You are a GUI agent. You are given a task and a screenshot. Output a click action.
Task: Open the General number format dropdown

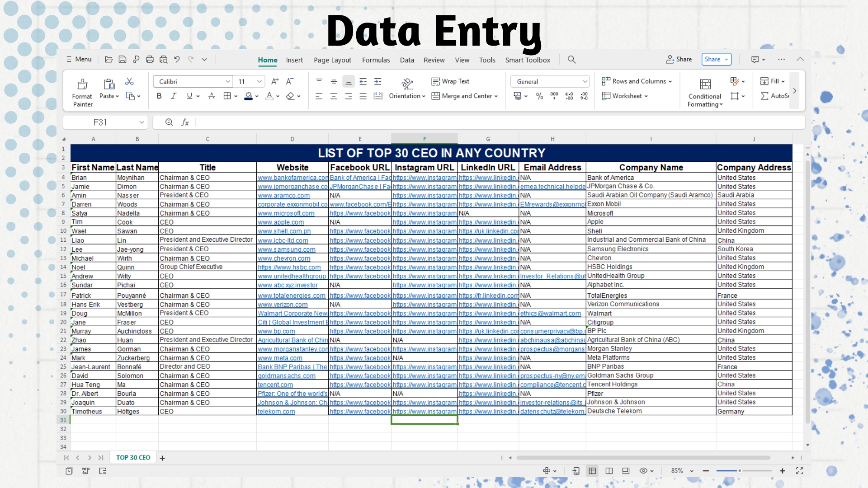tap(585, 82)
